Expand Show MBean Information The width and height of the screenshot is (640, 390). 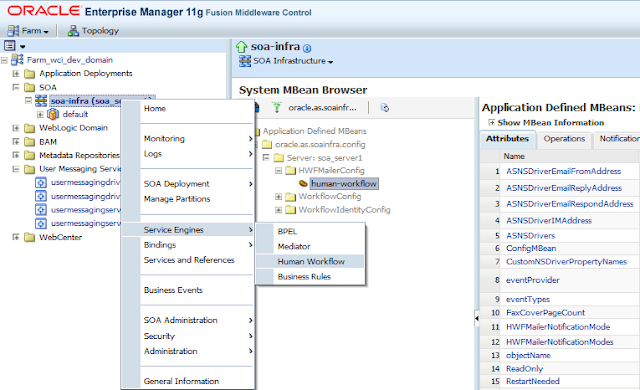[492, 122]
